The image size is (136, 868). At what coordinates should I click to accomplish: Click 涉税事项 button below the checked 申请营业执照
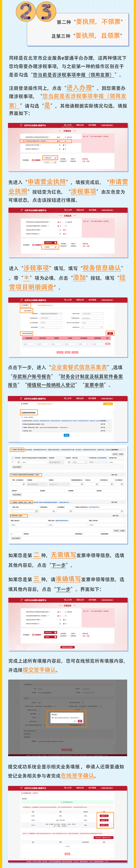click(50, 247)
